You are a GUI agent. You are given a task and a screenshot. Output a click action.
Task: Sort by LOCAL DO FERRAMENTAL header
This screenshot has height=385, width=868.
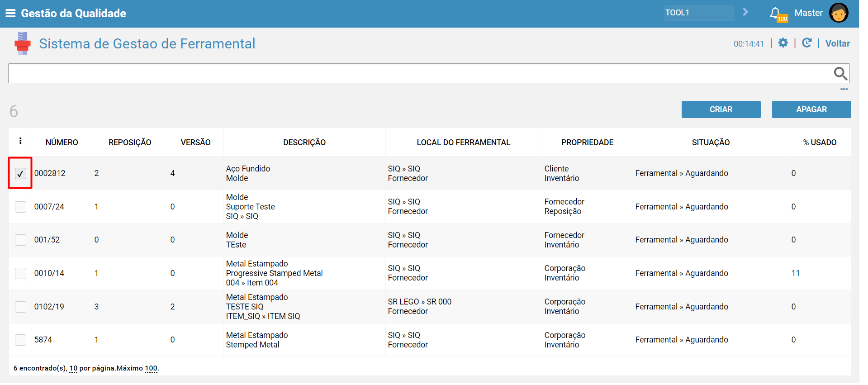464,143
